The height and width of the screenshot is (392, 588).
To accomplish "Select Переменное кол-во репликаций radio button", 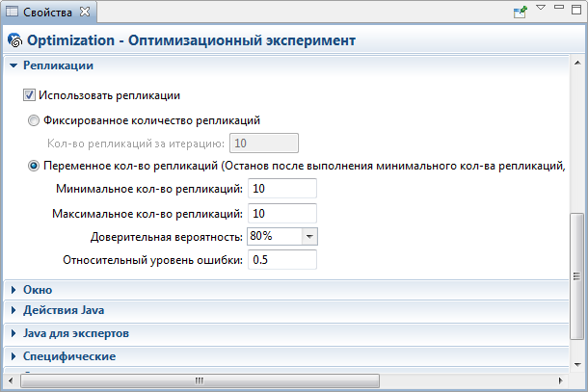I will pos(34,166).
